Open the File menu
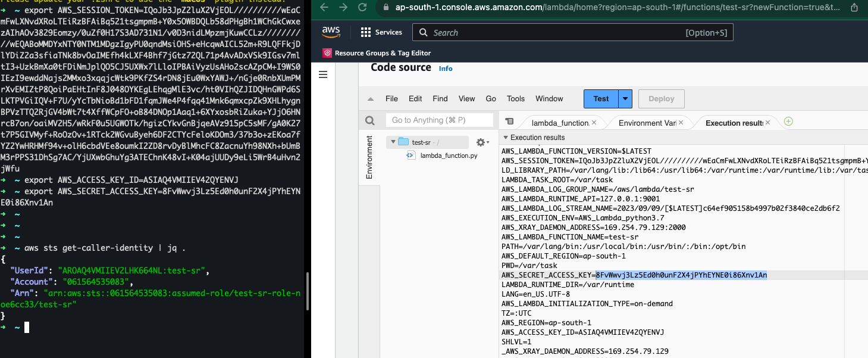This screenshot has height=358, width=868. pyautogui.click(x=391, y=99)
